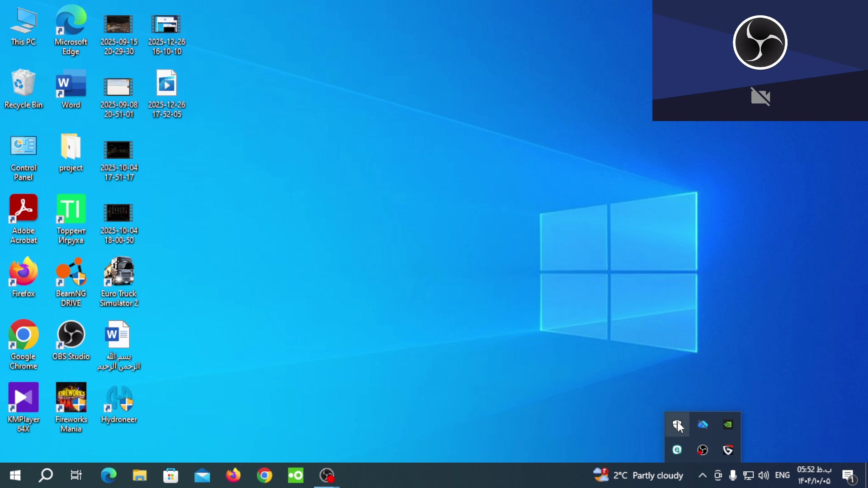Open the OneDrive cloud tray icon

703,424
